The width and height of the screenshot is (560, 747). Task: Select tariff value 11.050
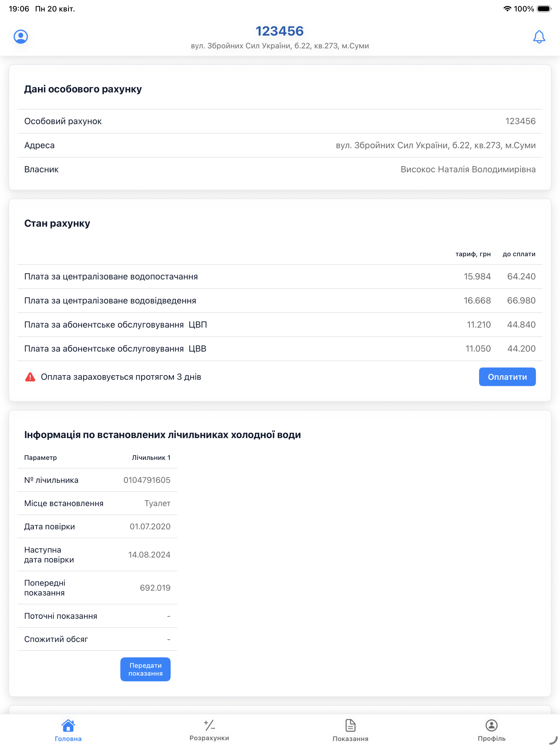point(478,349)
